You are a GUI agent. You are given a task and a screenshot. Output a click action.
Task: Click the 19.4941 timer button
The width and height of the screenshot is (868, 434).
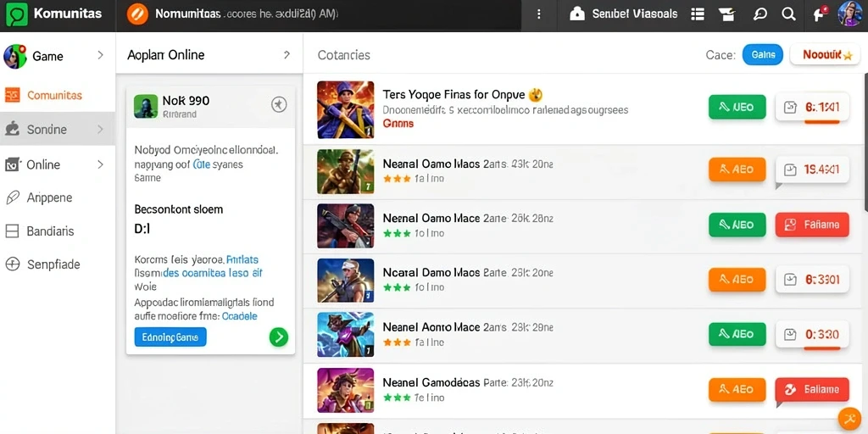click(812, 170)
